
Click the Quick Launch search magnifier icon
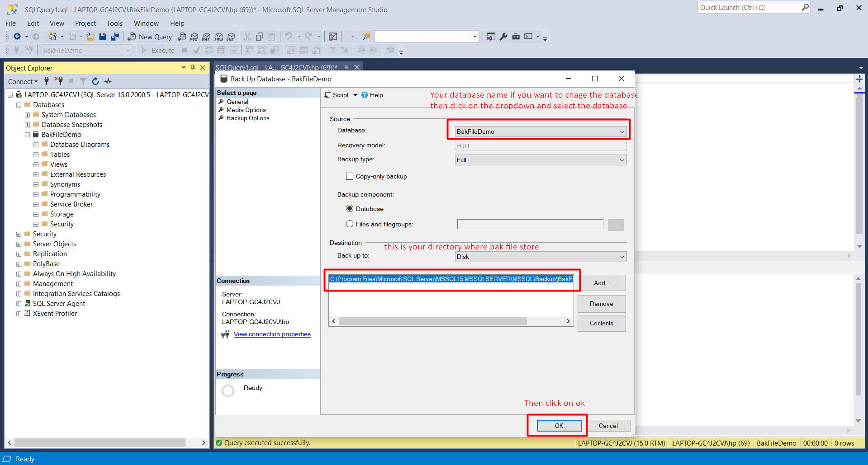click(x=805, y=7)
